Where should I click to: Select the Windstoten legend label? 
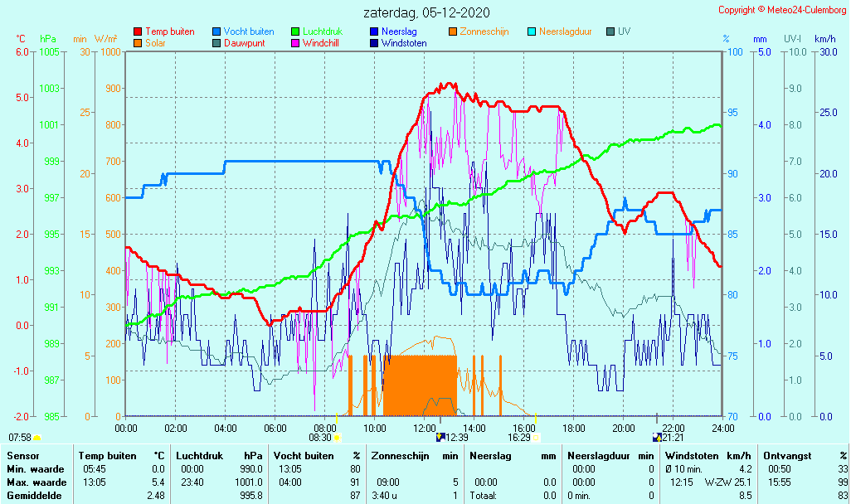[x=404, y=43]
